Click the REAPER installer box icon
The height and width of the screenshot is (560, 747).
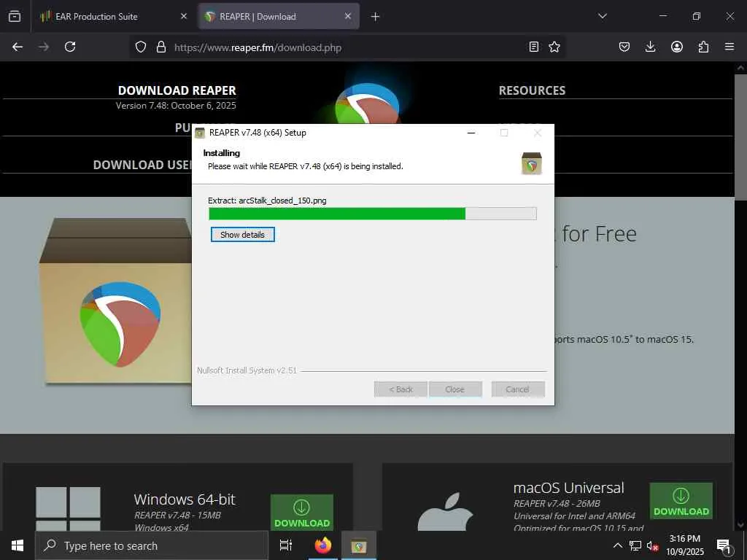pyautogui.click(x=532, y=163)
